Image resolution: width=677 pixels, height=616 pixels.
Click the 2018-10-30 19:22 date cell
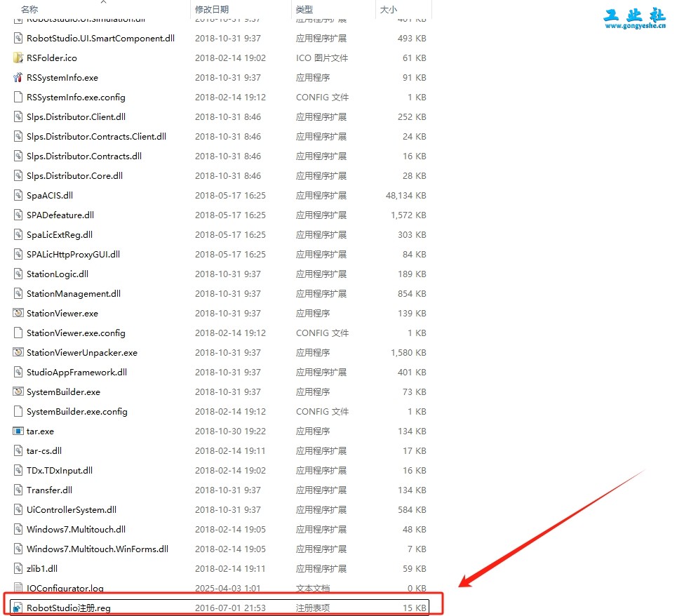point(230,431)
